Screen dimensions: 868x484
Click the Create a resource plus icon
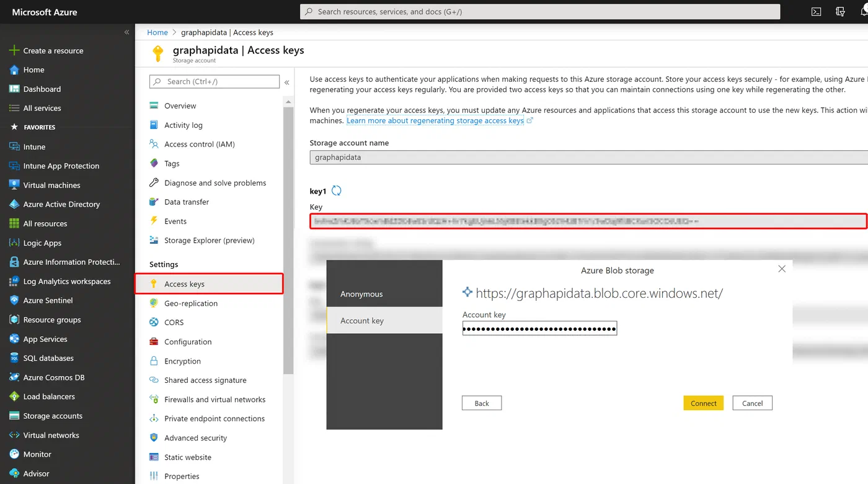(14, 50)
